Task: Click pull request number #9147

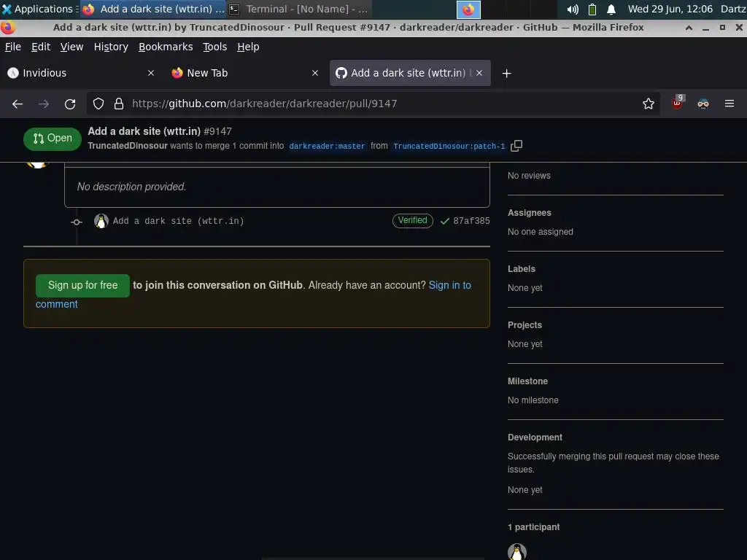Action: point(217,131)
